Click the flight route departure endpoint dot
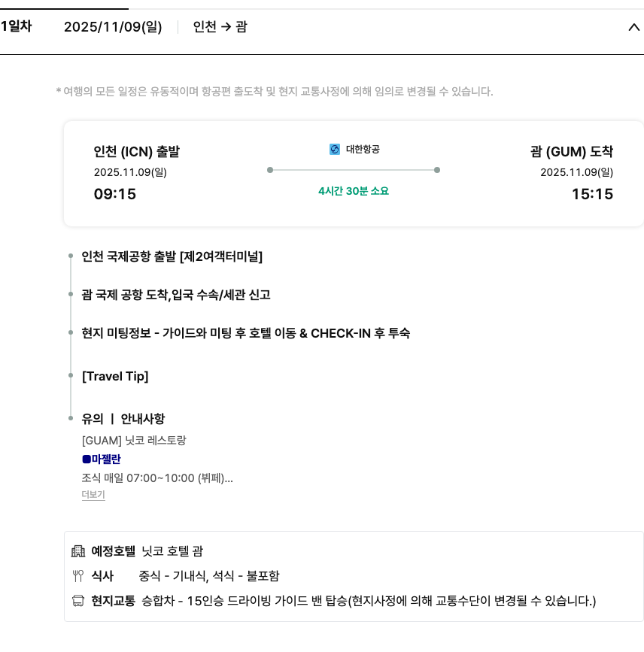Image resolution: width=644 pixels, height=652 pixels. click(270, 170)
